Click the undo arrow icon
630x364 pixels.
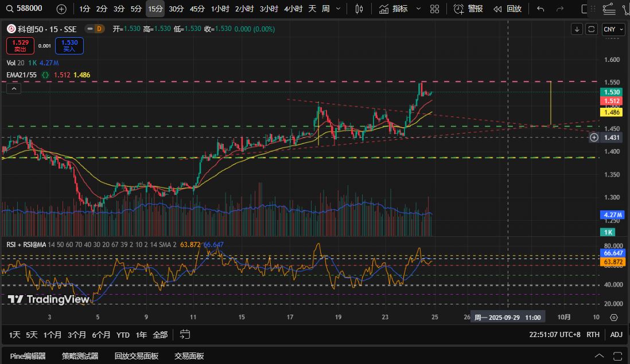[x=540, y=9]
